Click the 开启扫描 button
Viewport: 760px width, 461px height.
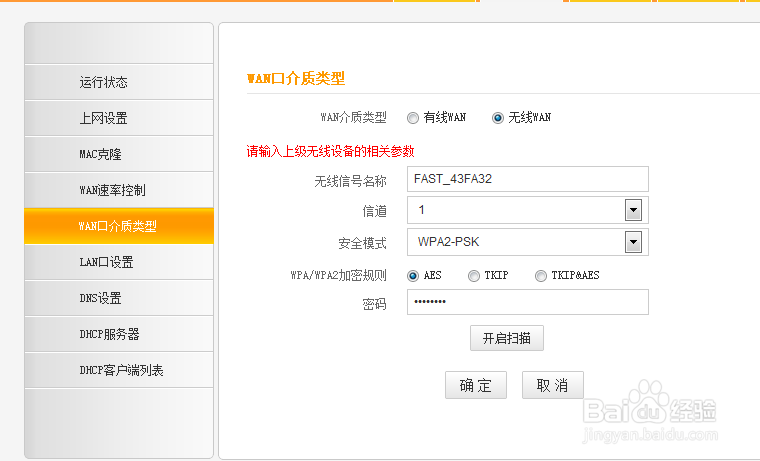click(507, 338)
